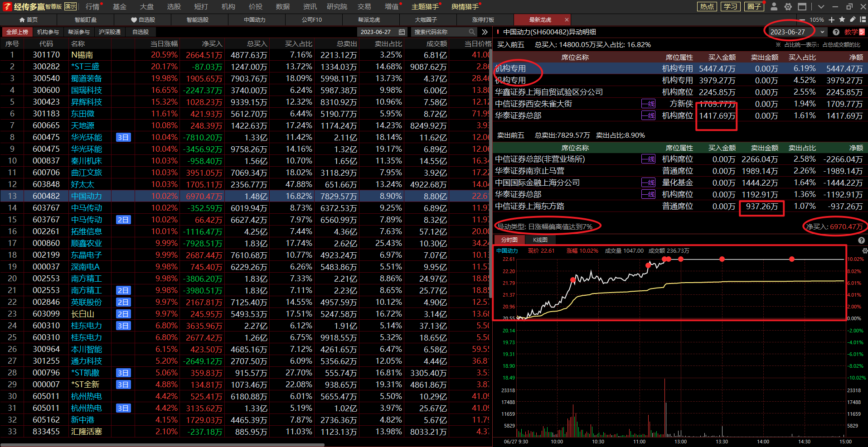Click 华鑫证券上海自贸试验区分公司 seat row
This screenshot has width=868, height=447.
680,92
